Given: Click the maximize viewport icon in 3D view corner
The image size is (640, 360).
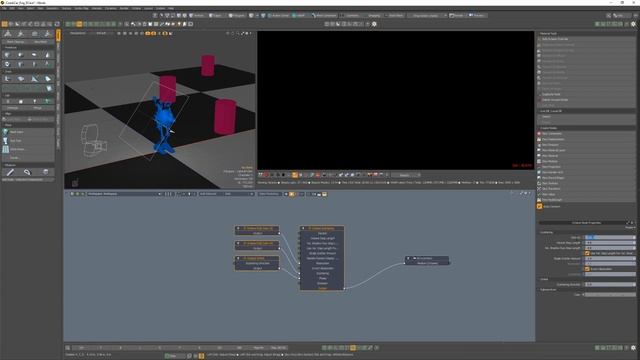Looking at the screenshot, I should coord(242,33).
